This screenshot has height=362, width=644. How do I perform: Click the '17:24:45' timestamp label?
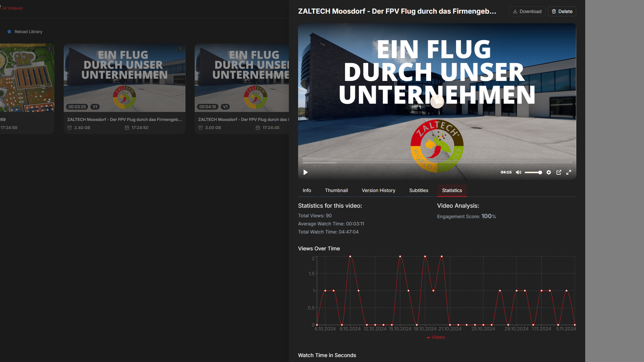[271, 128]
